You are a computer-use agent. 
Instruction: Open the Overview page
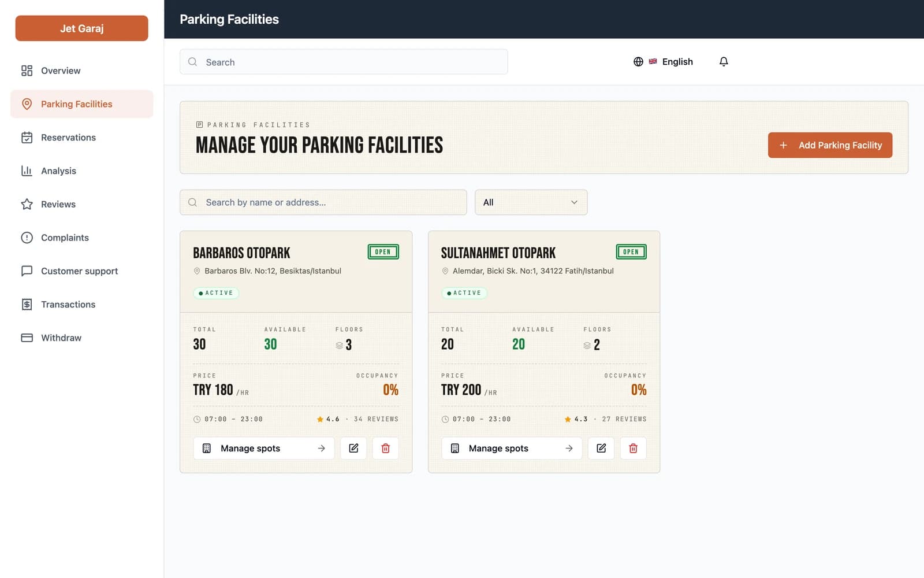(81, 71)
